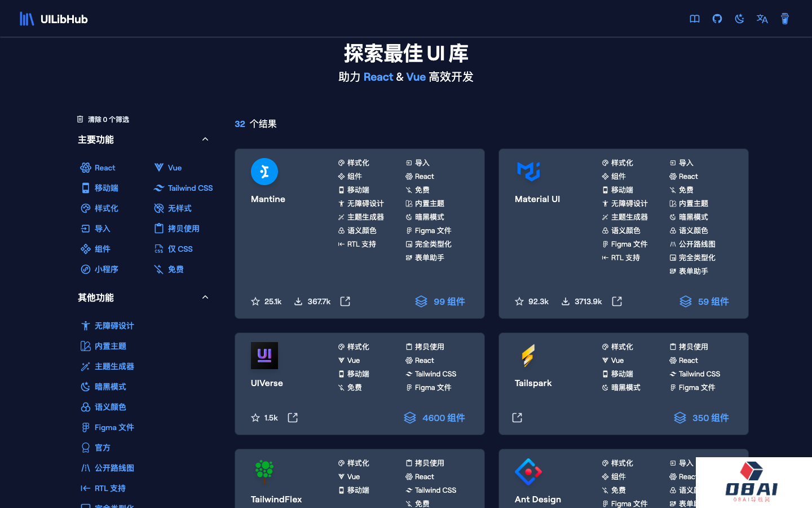The image size is (812, 508).
Task: Toggle the 拷贝使用 filter in sidebar
Action: [x=176, y=229]
